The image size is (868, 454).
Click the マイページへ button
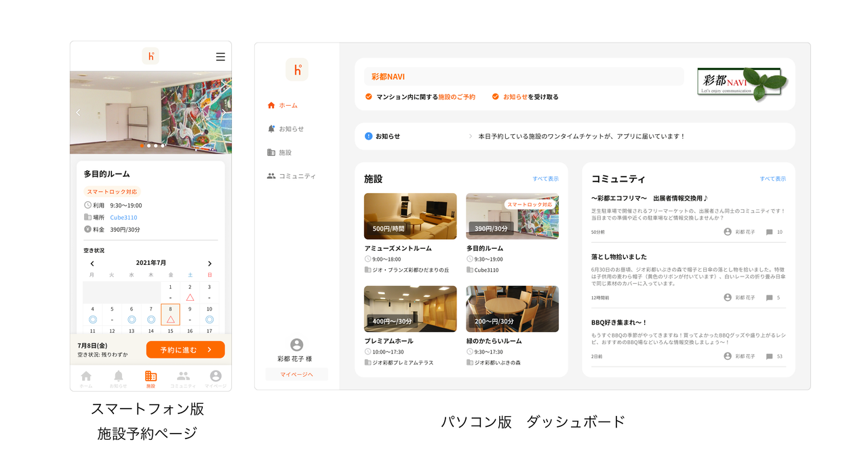[296, 374]
